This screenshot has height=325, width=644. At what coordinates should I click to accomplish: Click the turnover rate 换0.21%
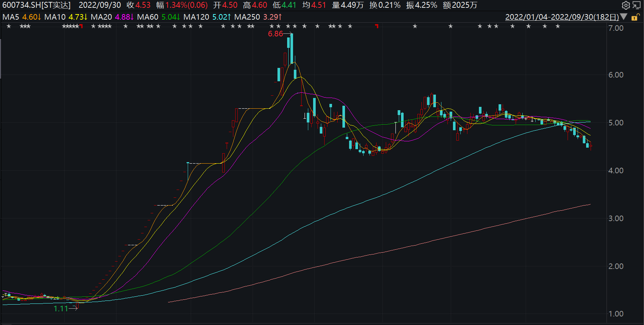tap(385, 5)
